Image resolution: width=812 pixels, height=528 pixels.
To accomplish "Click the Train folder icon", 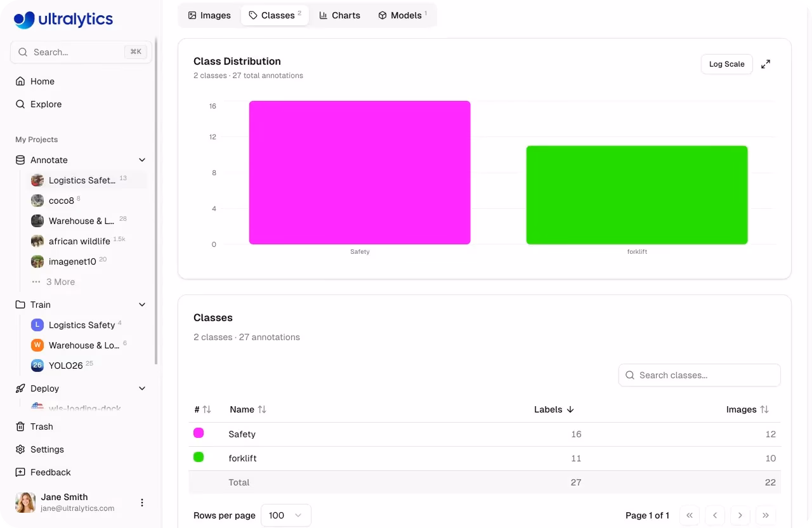I will click(20, 305).
